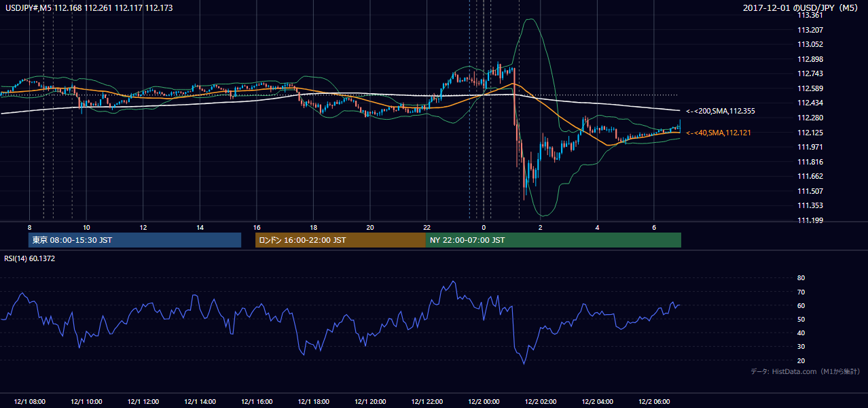Click the 111.353 price axis label

[x=810, y=205]
